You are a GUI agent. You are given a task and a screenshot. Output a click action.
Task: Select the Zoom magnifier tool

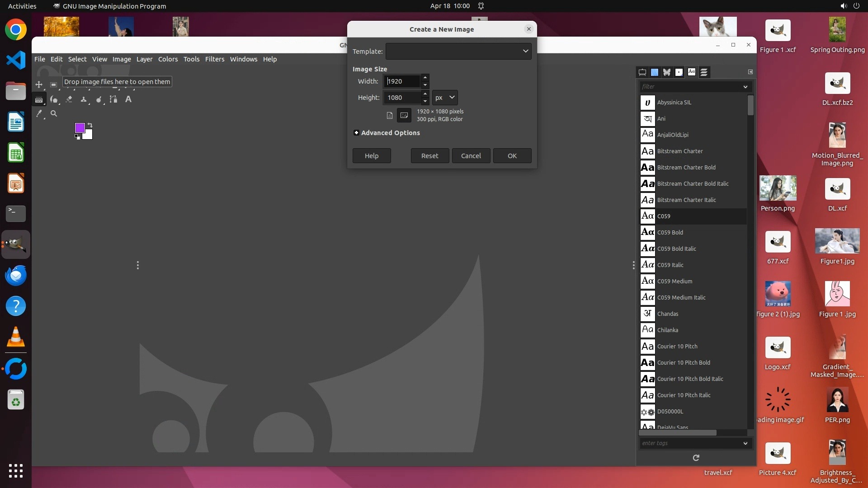coord(54,113)
